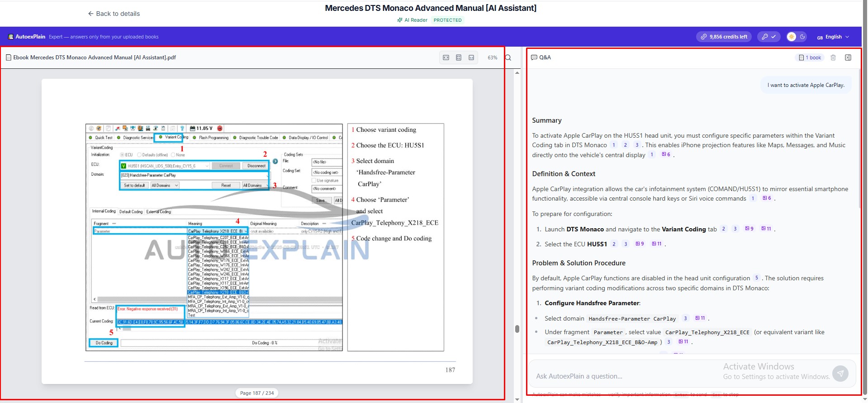Click the Q&A panel vertical scrollbar
The image size is (868, 403).
click(859, 138)
